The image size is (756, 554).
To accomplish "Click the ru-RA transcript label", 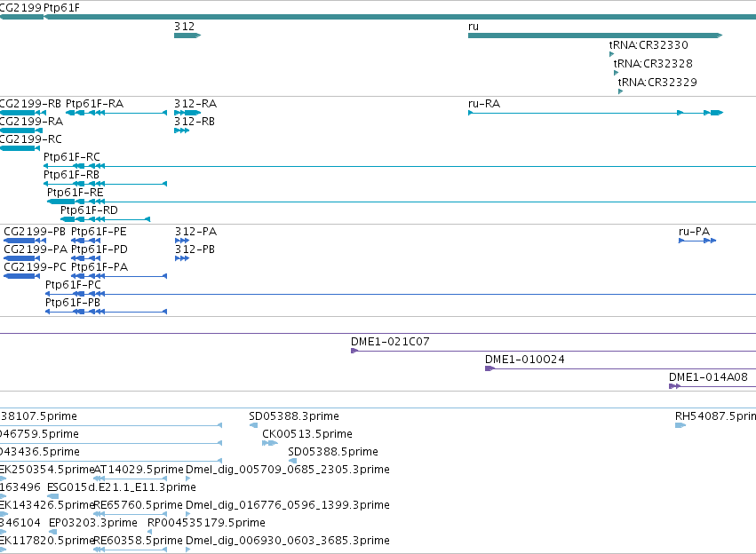I will (x=484, y=104).
